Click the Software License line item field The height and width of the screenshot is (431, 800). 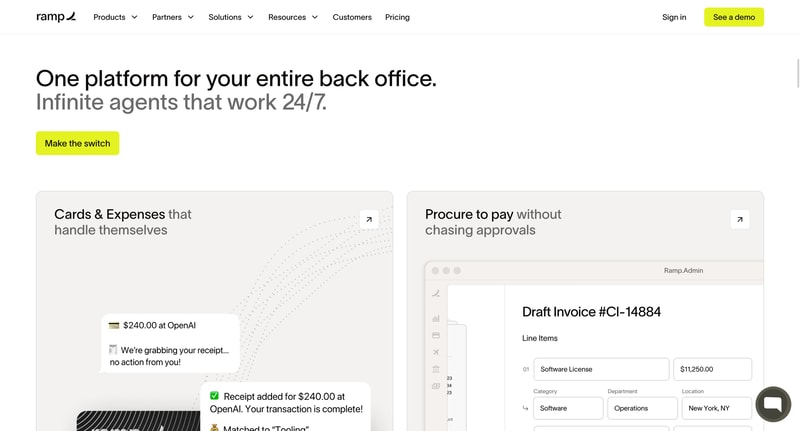(602, 369)
